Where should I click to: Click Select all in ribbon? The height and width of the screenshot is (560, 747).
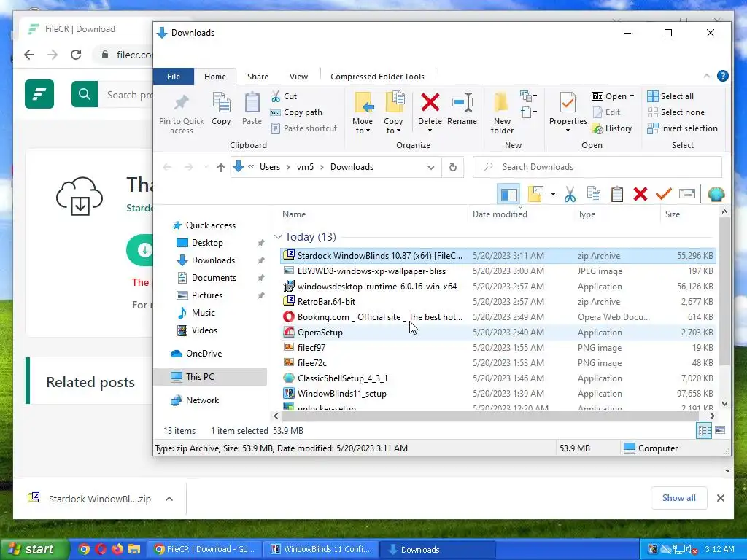click(x=670, y=96)
